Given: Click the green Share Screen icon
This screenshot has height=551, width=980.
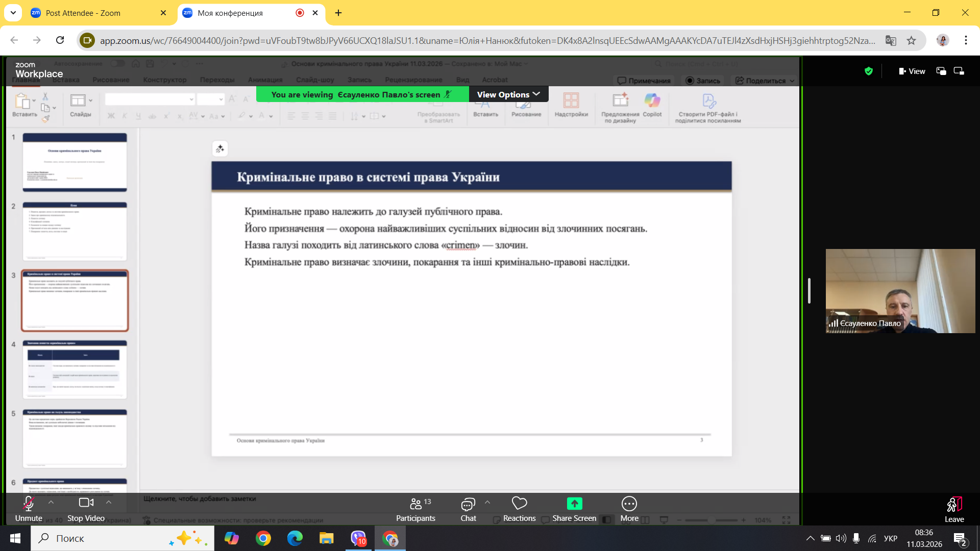Looking at the screenshot, I should [x=574, y=504].
